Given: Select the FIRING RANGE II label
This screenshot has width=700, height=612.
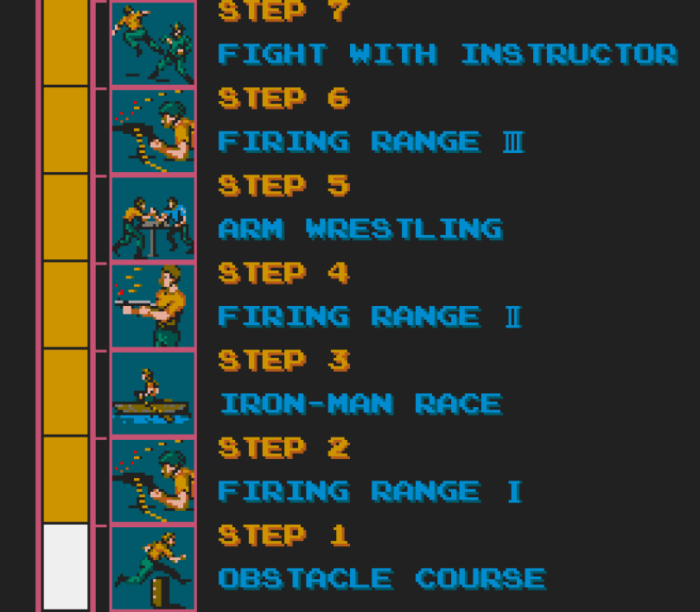Looking at the screenshot, I should [371, 316].
